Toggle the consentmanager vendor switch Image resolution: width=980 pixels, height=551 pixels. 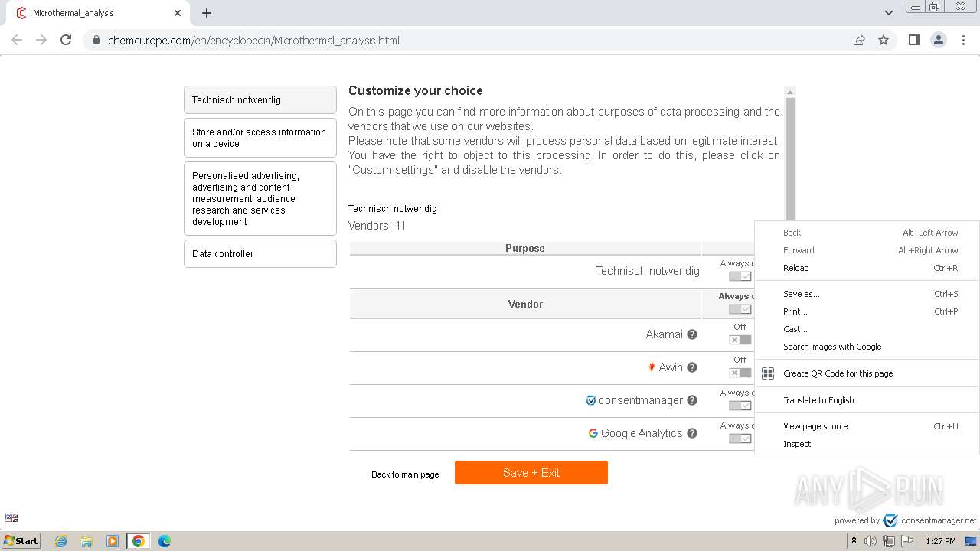click(x=740, y=406)
